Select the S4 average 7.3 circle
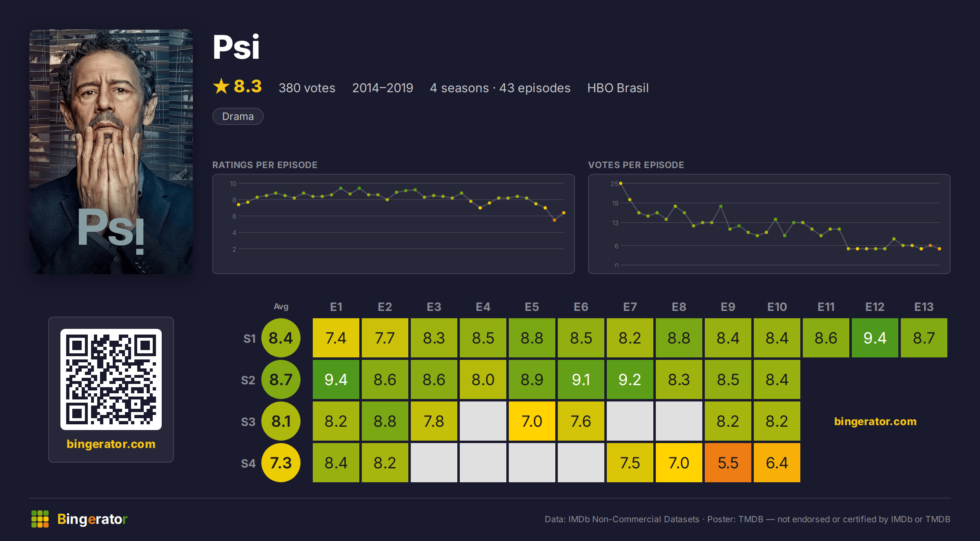The image size is (980, 541). click(x=281, y=463)
